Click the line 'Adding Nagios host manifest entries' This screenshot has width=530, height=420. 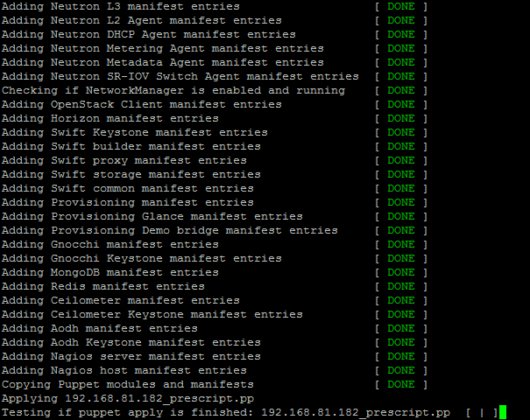(x=124, y=371)
